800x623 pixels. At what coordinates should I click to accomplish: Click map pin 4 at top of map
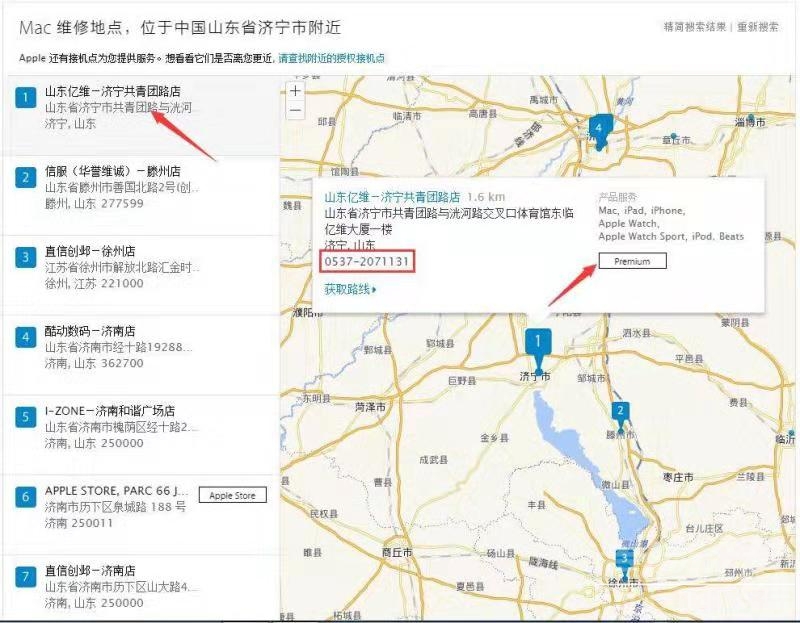click(x=599, y=128)
